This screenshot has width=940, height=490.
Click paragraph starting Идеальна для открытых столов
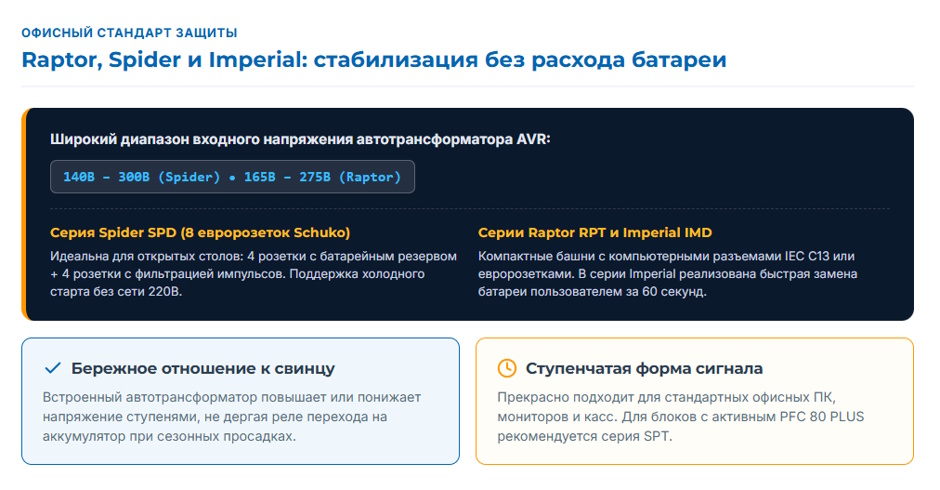click(254, 274)
